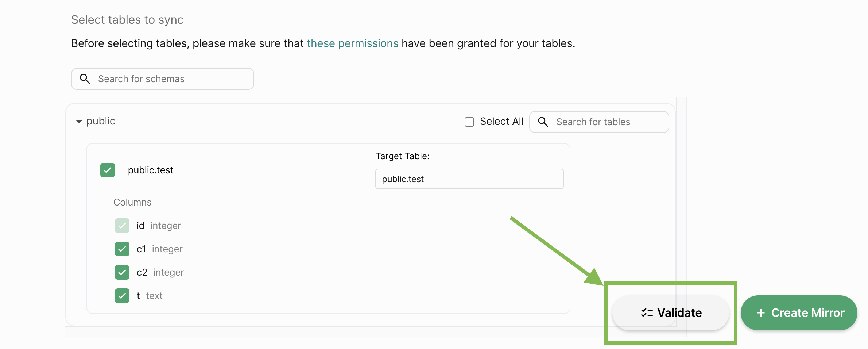Focus the Search for tables field
The height and width of the screenshot is (349, 868).
click(x=599, y=122)
